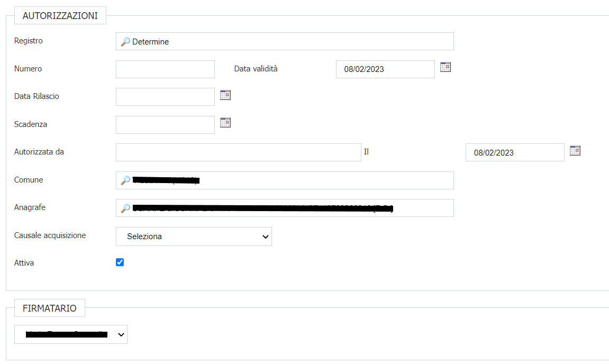Click the calendar icon beside the Il date

[575, 151]
